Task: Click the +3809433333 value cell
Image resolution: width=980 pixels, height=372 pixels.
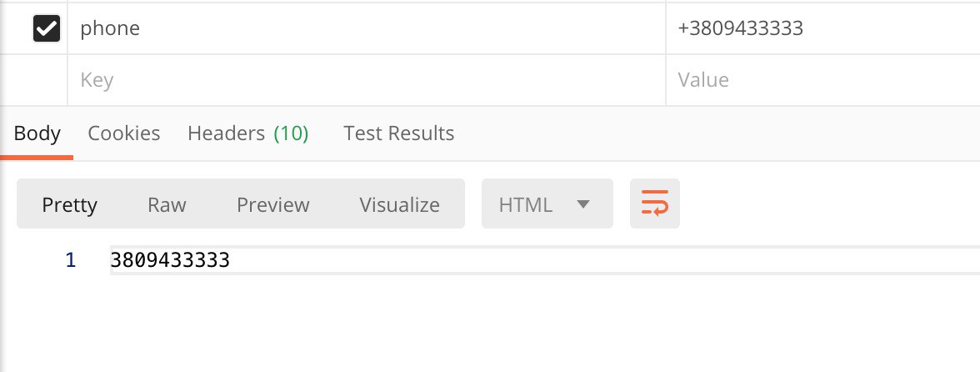Action: 822,28
